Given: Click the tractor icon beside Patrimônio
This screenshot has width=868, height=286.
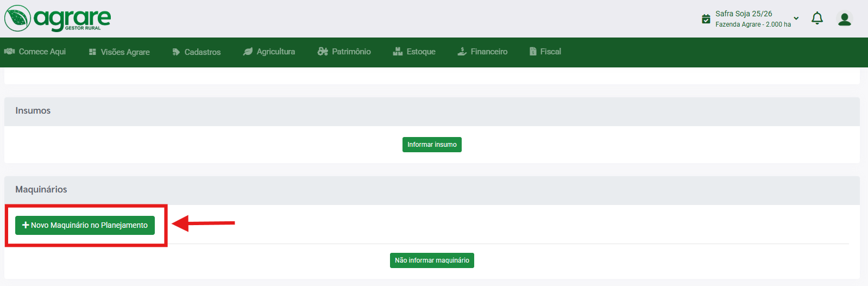Looking at the screenshot, I should pyautogui.click(x=323, y=52).
